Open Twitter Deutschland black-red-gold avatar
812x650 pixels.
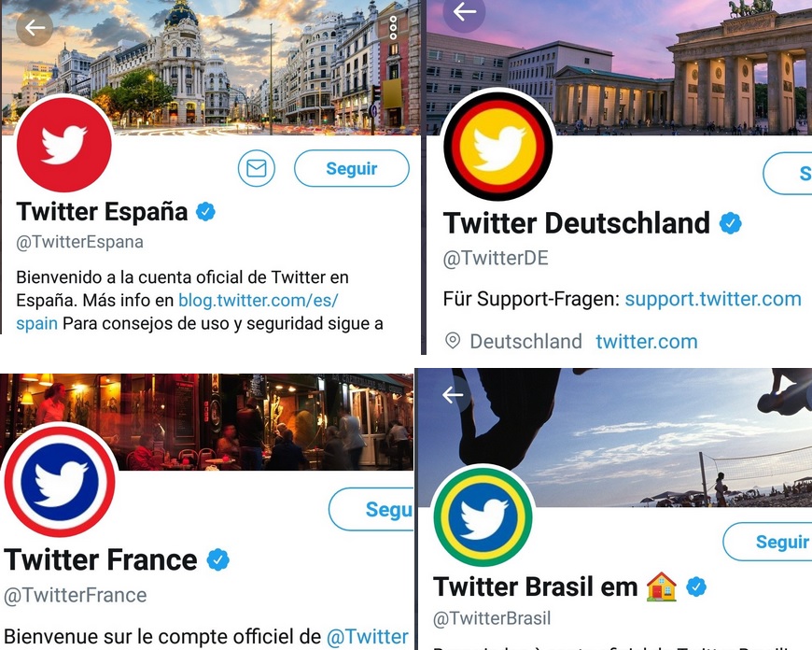(497, 147)
